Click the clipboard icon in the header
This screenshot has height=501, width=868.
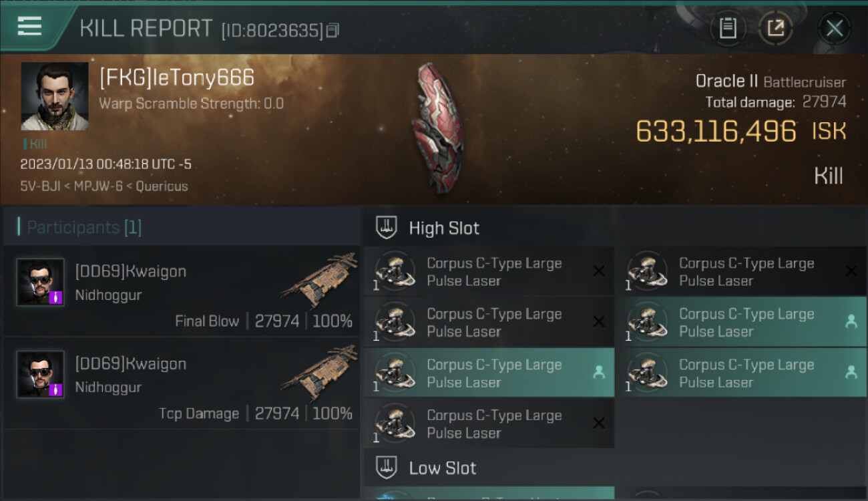tap(728, 28)
